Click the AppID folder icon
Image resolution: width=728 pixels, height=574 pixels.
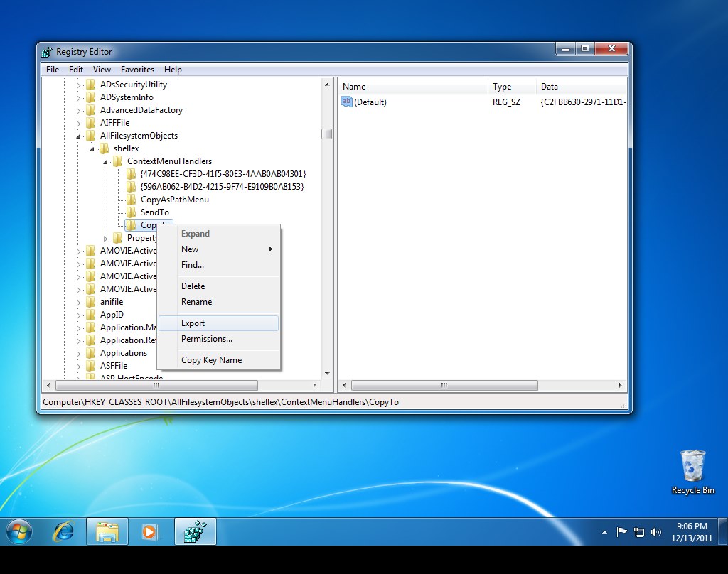[91, 315]
